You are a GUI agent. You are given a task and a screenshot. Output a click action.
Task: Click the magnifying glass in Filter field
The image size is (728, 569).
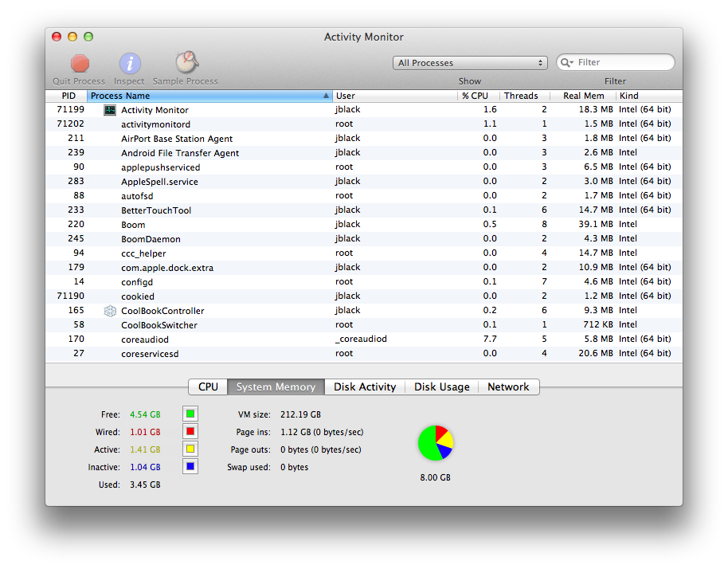[566, 62]
